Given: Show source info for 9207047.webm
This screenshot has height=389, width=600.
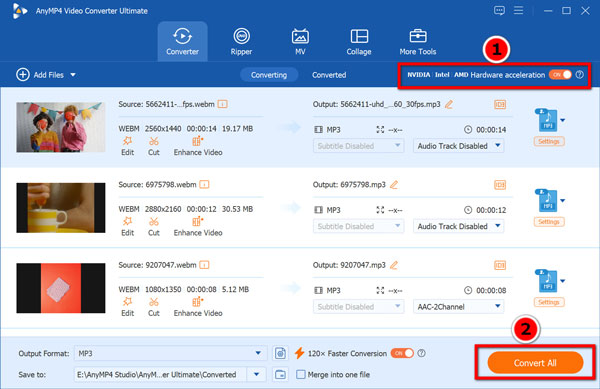Looking at the screenshot, I should click(x=204, y=265).
